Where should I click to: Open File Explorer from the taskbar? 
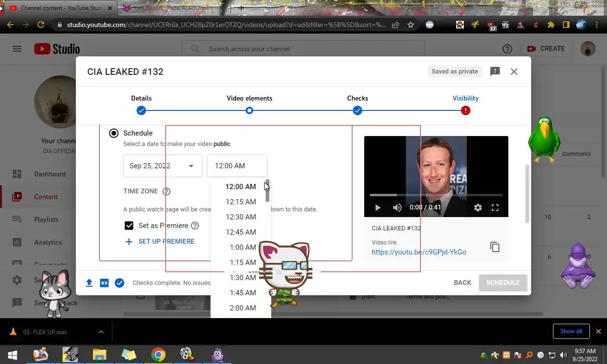[x=100, y=355]
